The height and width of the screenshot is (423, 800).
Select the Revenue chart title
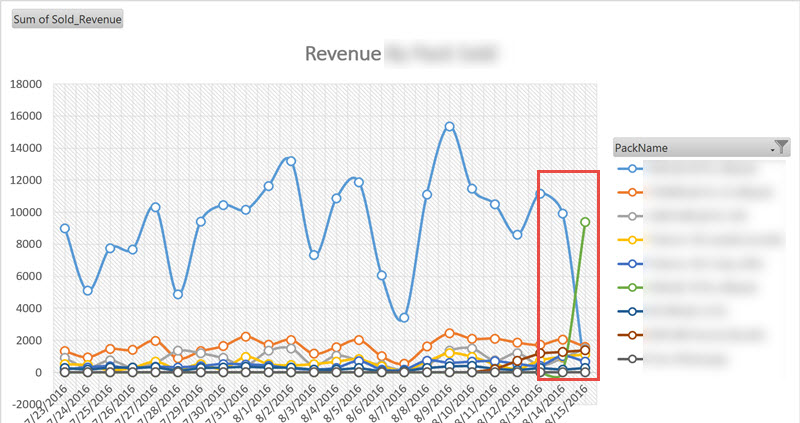(x=343, y=54)
